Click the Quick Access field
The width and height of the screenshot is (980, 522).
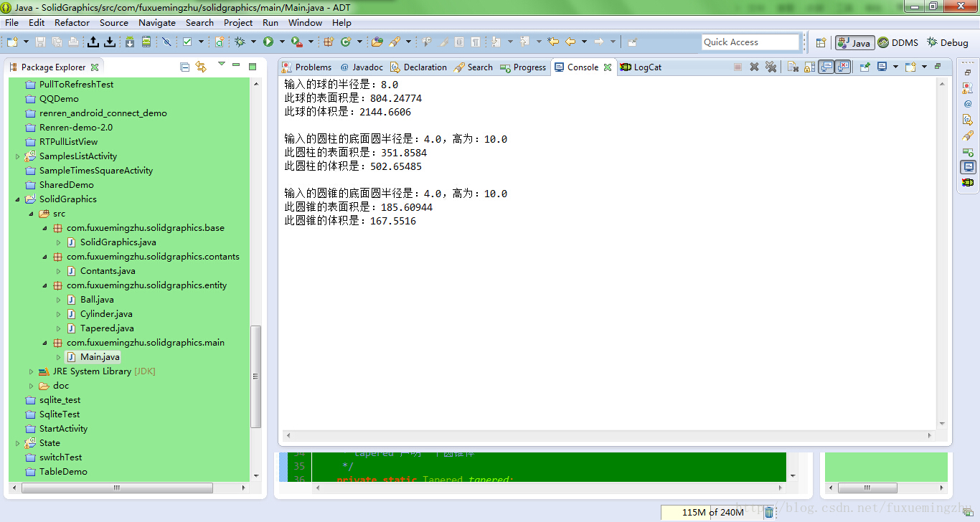750,42
